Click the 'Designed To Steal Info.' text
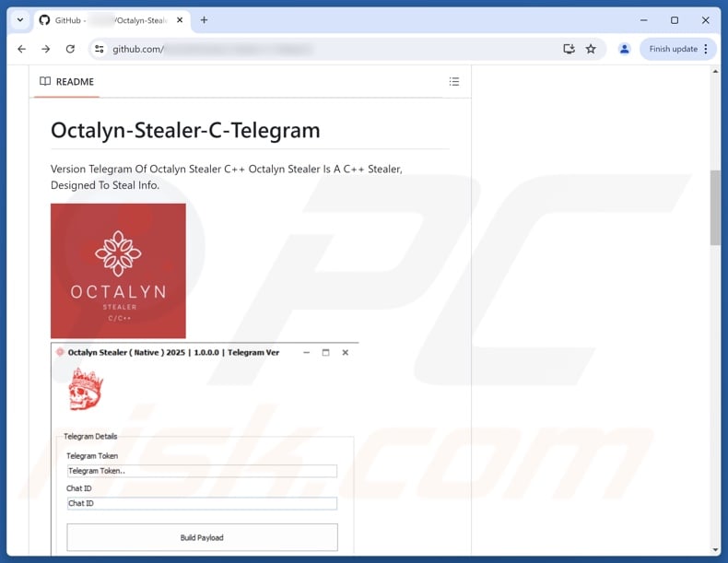 (105, 185)
